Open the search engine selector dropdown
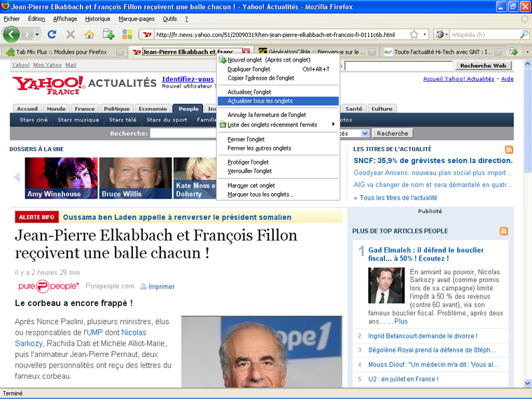Screen dimensions: 532x399 pyautogui.click(x=442, y=34)
